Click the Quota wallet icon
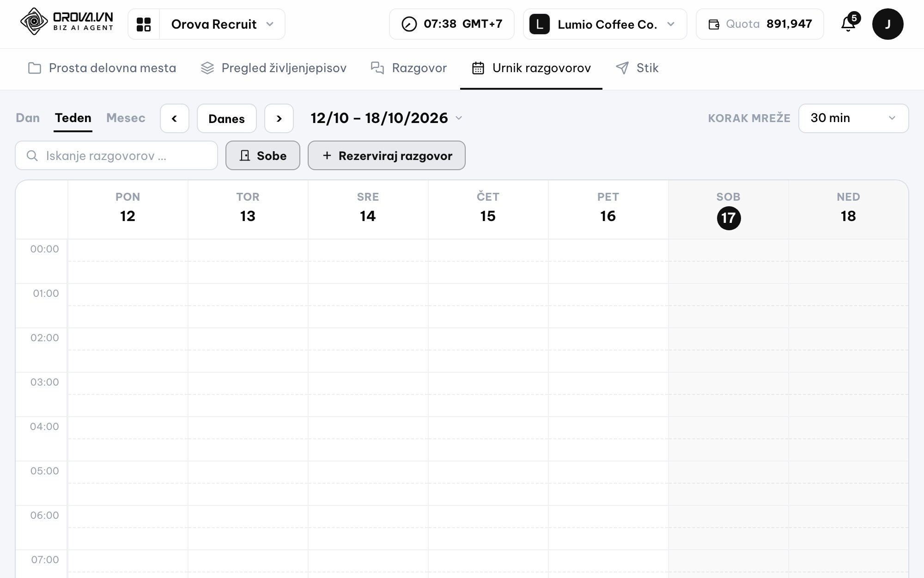 coord(714,25)
